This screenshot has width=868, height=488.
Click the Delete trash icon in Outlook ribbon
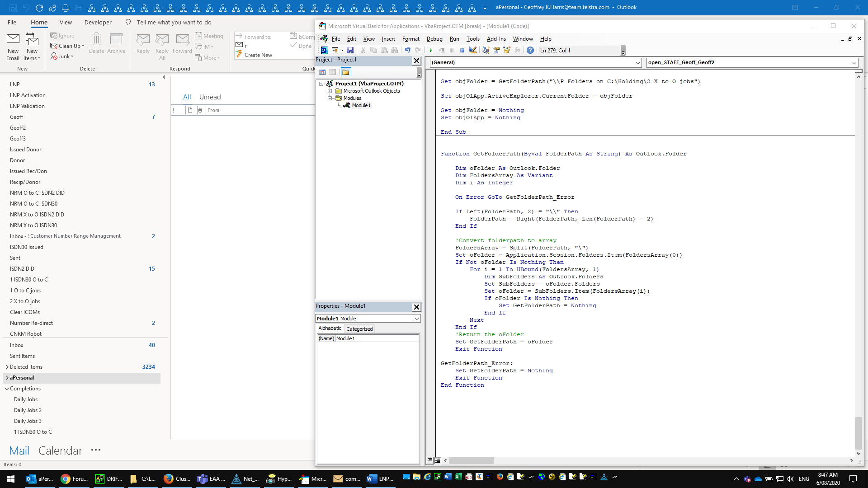coord(96,43)
